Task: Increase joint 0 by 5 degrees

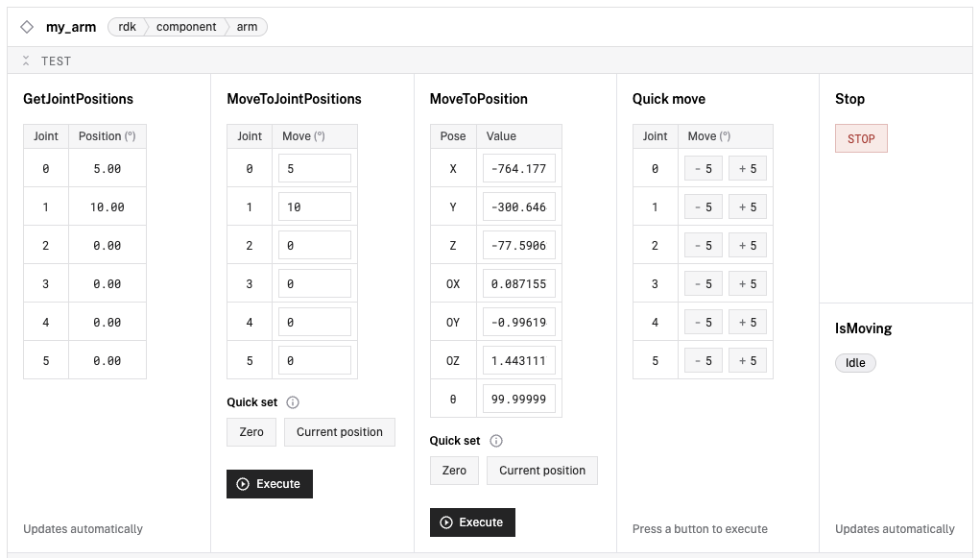Action: click(x=747, y=169)
